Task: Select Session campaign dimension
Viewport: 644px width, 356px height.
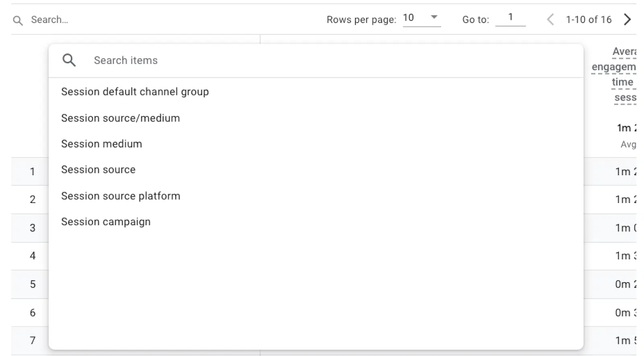Action: pyautogui.click(x=105, y=222)
